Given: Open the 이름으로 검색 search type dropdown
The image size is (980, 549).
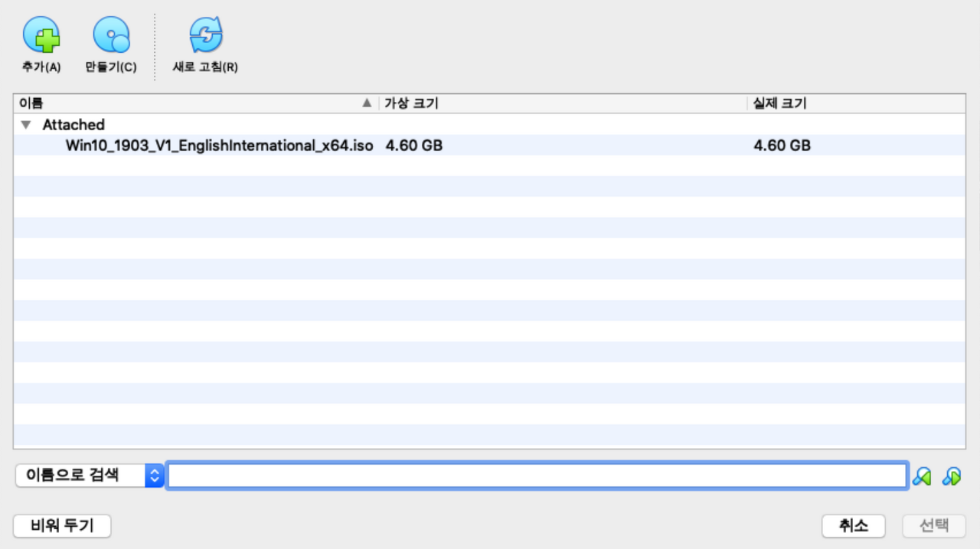Looking at the screenshot, I should coord(89,475).
